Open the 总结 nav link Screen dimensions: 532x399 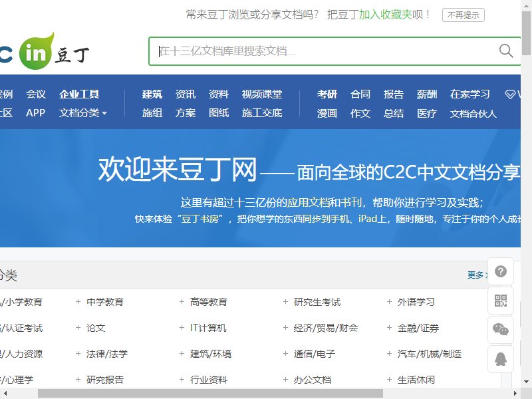point(394,113)
